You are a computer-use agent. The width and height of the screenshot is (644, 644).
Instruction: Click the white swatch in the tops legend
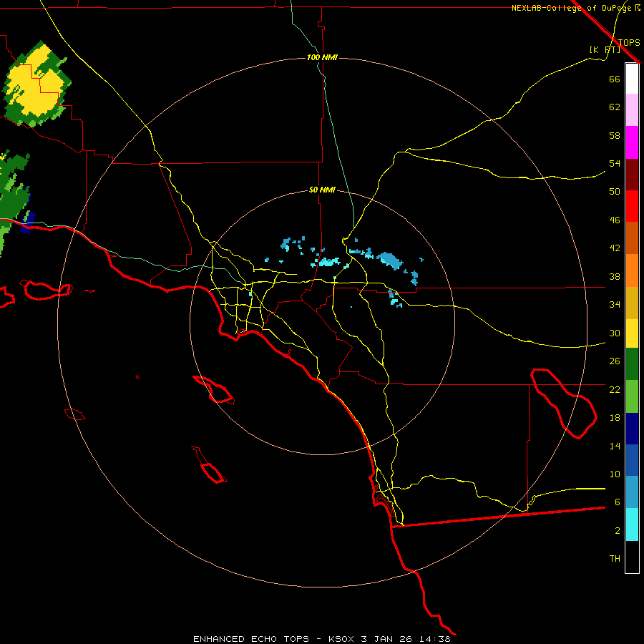[x=632, y=79]
